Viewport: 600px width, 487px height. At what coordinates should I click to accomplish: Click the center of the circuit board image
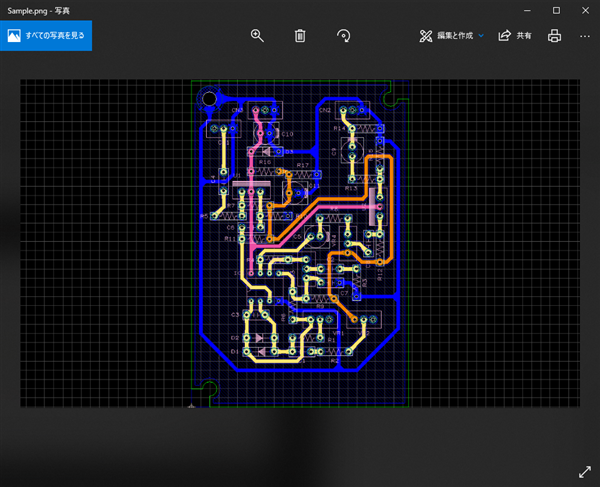(300, 242)
